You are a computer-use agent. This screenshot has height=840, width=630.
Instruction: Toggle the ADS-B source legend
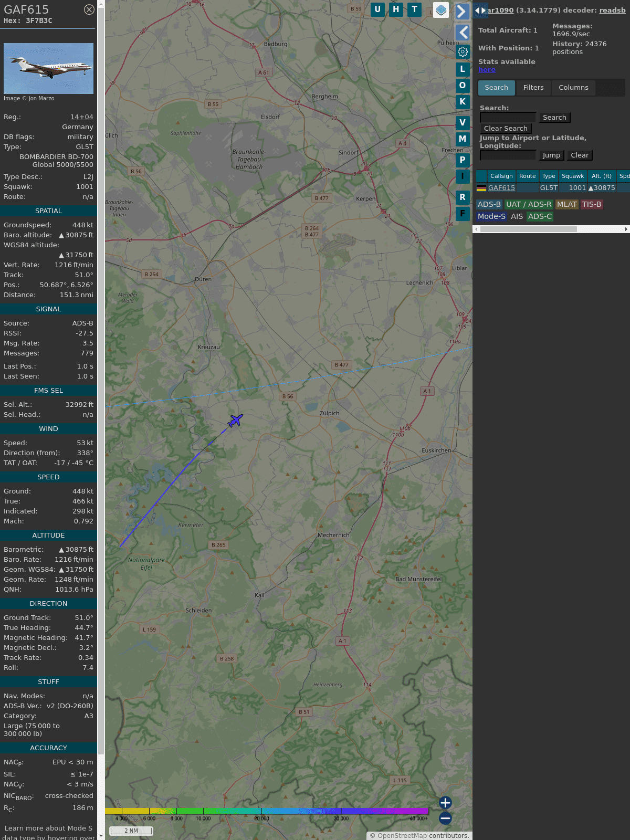pyautogui.click(x=489, y=205)
